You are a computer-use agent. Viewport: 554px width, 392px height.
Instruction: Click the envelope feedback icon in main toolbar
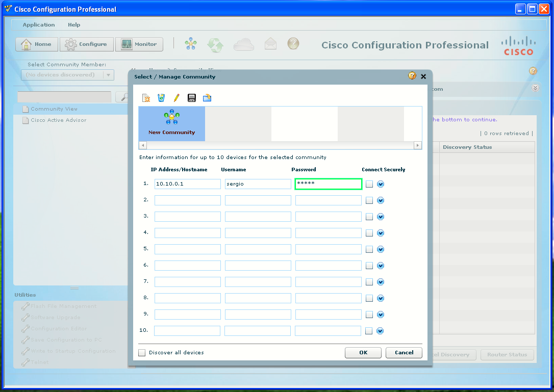coord(271,44)
